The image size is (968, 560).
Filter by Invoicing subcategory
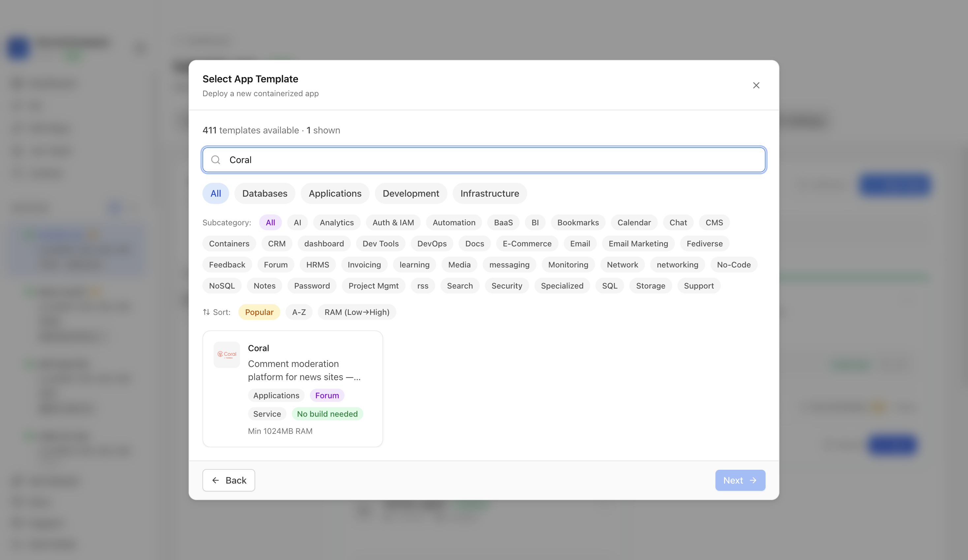point(364,265)
